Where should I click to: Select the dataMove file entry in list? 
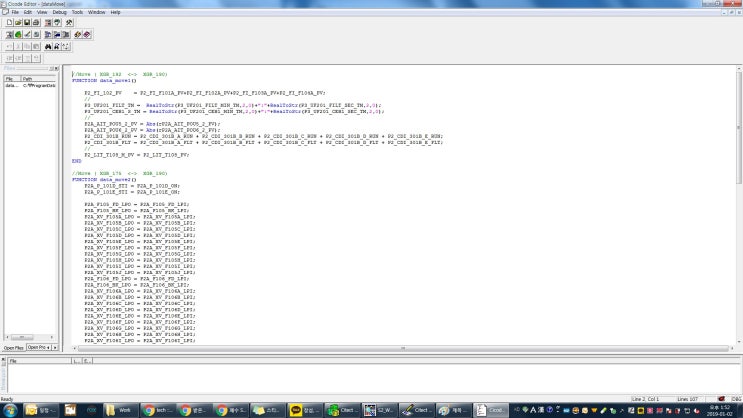12,85
